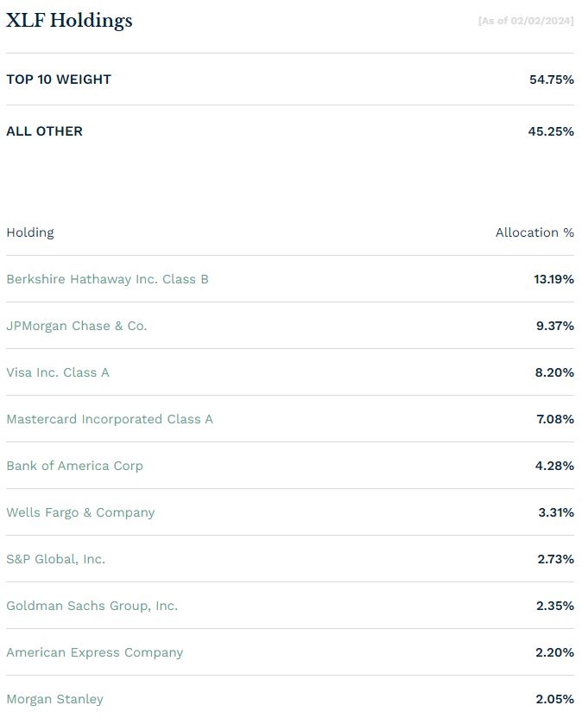Click the JPMorgan Chase & Co. holding
This screenshot has height=718, width=588.
tap(77, 326)
